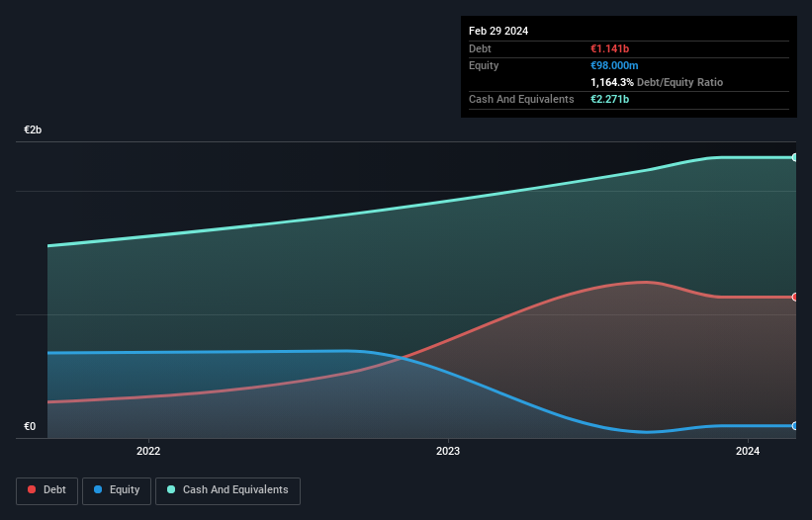Click the Equity label in tooltip
Screen dimensions: 812x520
pyautogui.click(x=484, y=65)
